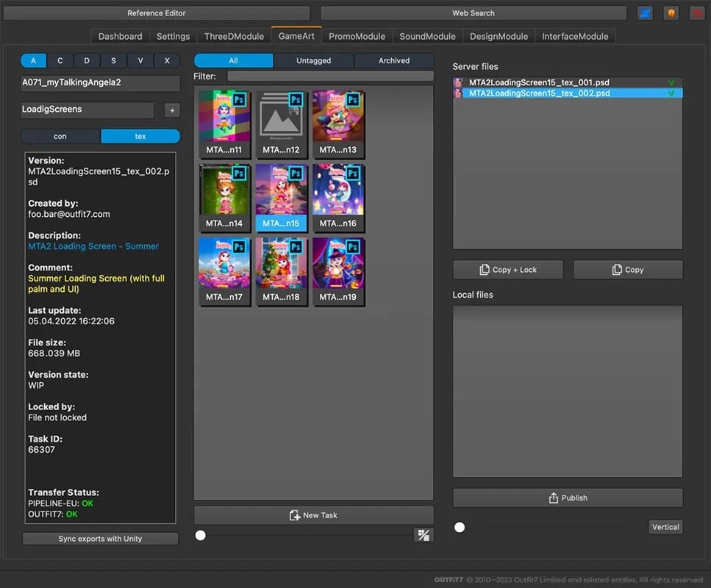Click the file icon of MTA2LoadingScreen15_tex_001.psd
Viewport: 711px width, 588px height.
[458, 83]
